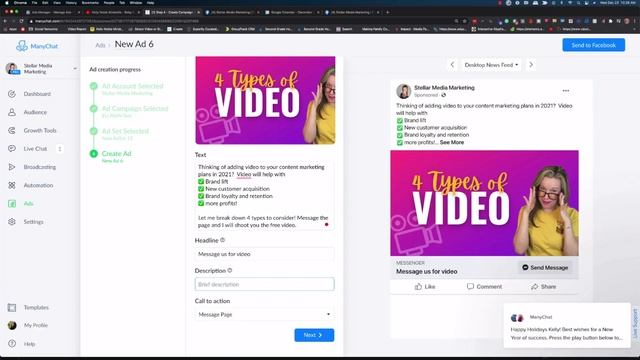Image resolution: width=640 pixels, height=360 pixels.
Task: Select Growth Tools menu item
Action: coord(40,131)
